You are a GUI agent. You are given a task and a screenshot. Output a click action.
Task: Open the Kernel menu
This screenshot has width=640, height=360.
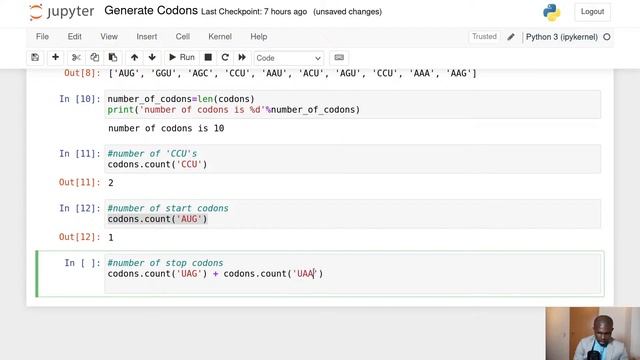[220, 37]
